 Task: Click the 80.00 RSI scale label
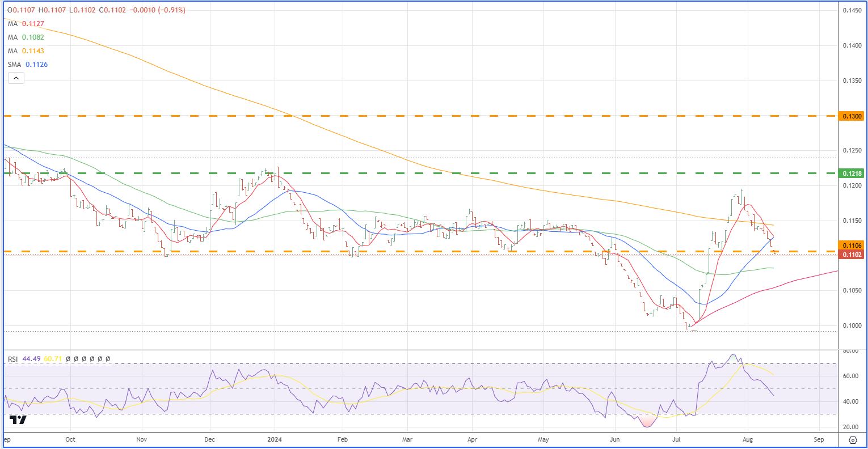(851, 351)
